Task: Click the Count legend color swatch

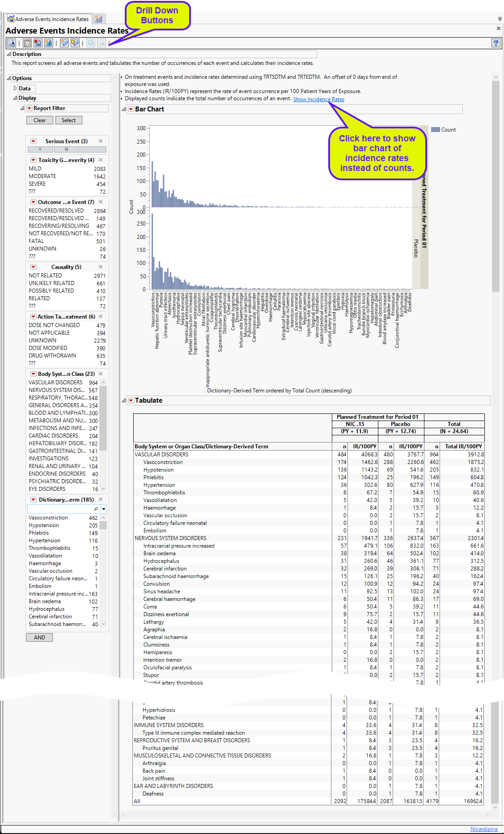Action: (x=435, y=130)
